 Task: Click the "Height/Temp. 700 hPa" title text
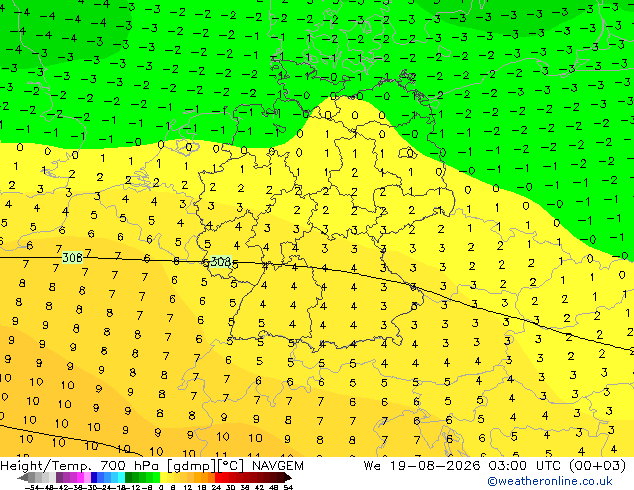81,466
